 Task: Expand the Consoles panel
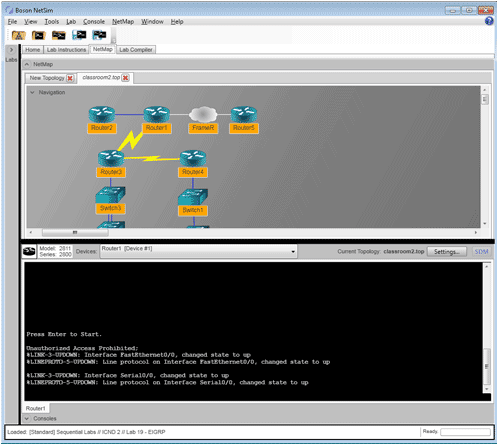27,419
